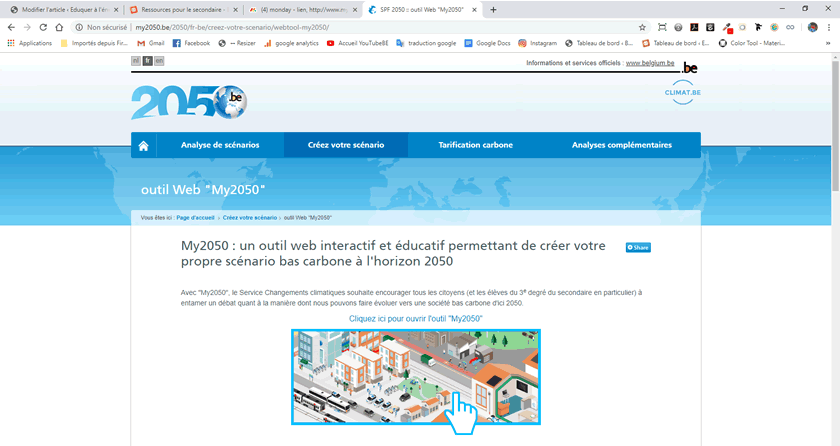Open the Analyses complémentaires menu
This screenshot has width=840, height=446.
tap(621, 145)
